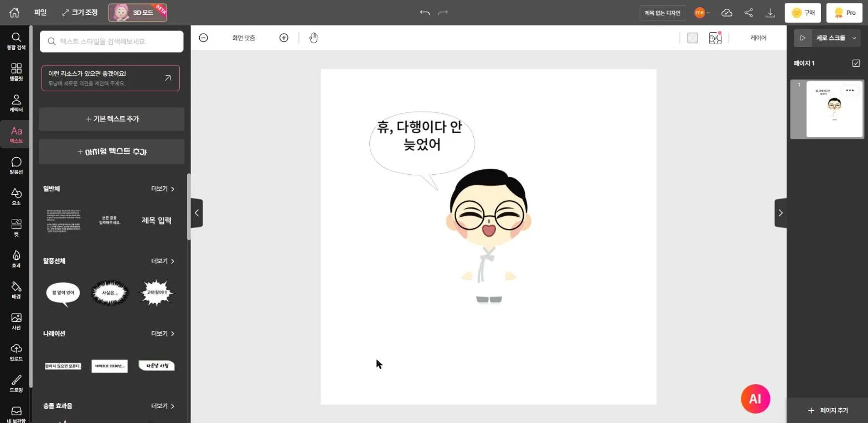
Task: Open the 크기 조정 menu
Action: (80, 12)
